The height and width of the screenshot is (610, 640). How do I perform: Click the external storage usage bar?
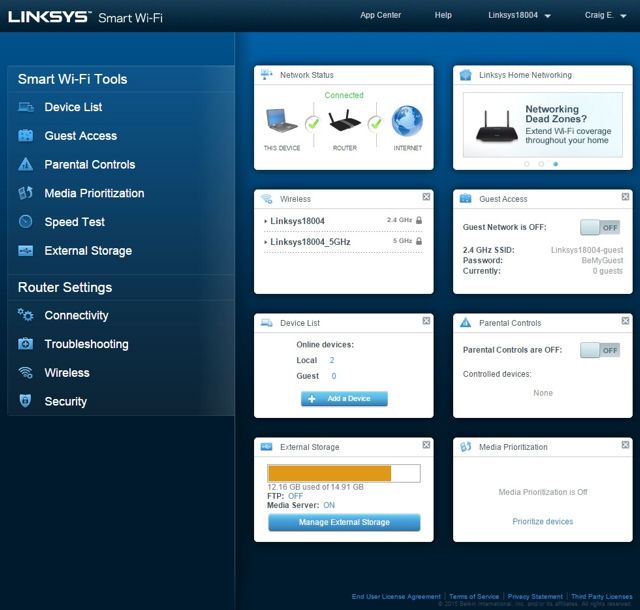(344, 474)
